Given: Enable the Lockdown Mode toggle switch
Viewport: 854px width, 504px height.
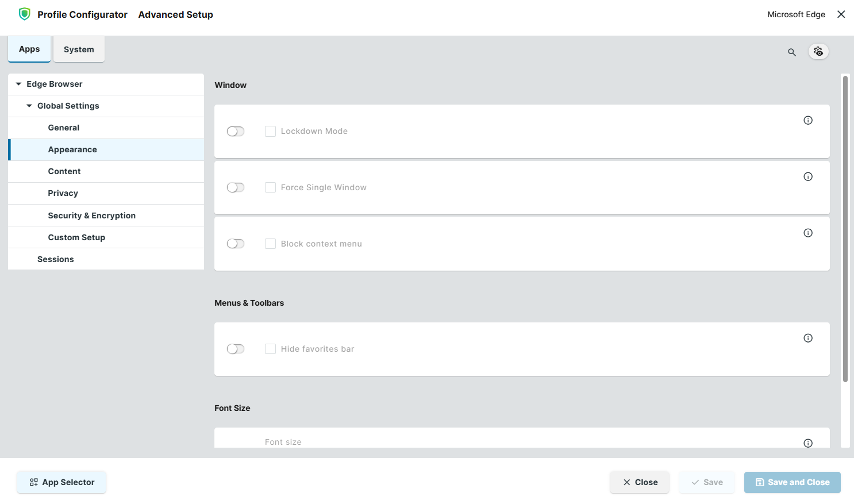Looking at the screenshot, I should pyautogui.click(x=236, y=132).
